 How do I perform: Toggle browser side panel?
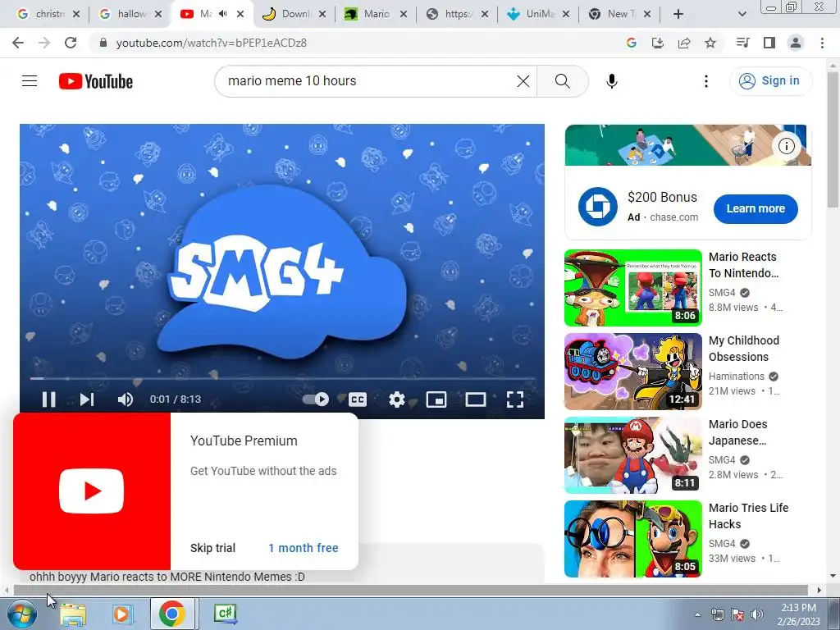pyautogui.click(x=769, y=43)
